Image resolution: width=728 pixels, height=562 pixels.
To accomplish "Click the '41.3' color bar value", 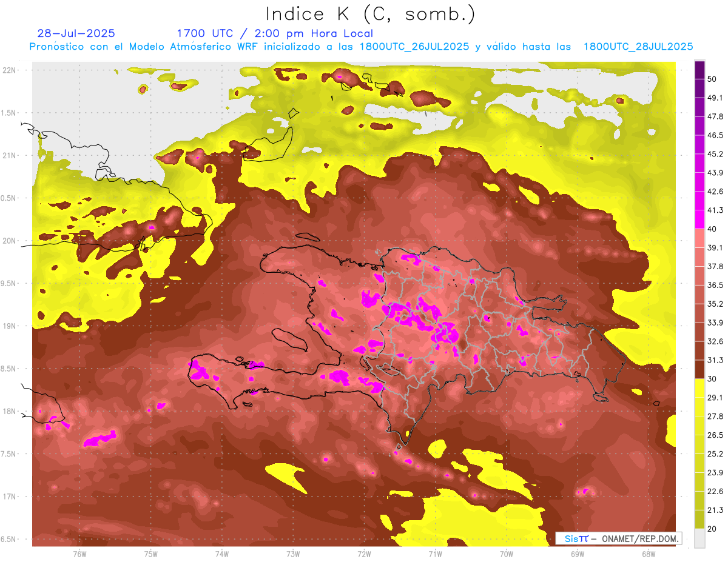I will [715, 210].
